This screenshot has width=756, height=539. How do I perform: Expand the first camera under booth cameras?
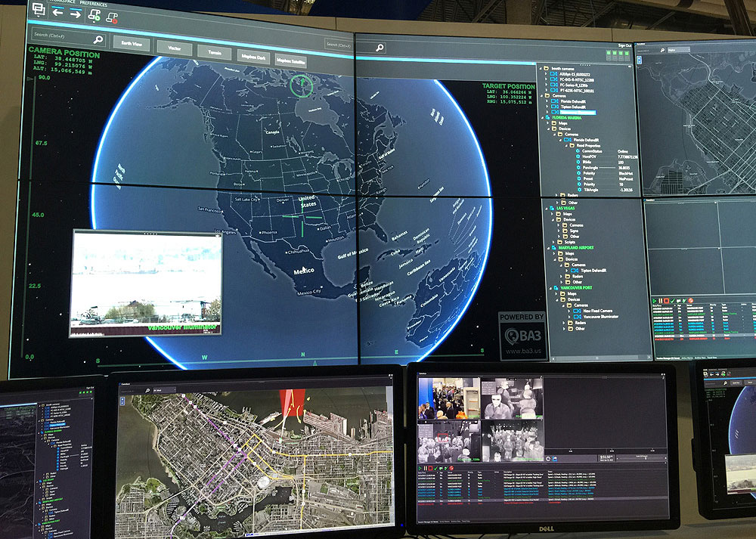pyautogui.click(x=546, y=74)
